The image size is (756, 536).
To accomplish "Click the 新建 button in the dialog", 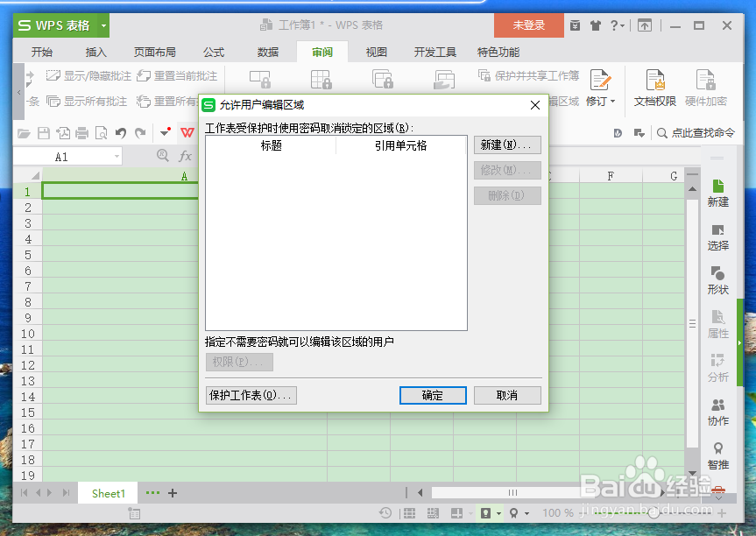I will (x=507, y=145).
